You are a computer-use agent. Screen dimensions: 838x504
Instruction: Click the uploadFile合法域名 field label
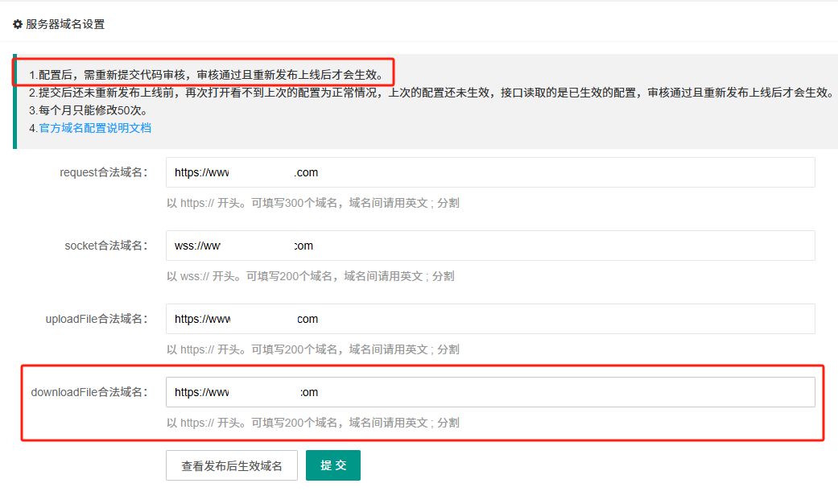pos(97,319)
